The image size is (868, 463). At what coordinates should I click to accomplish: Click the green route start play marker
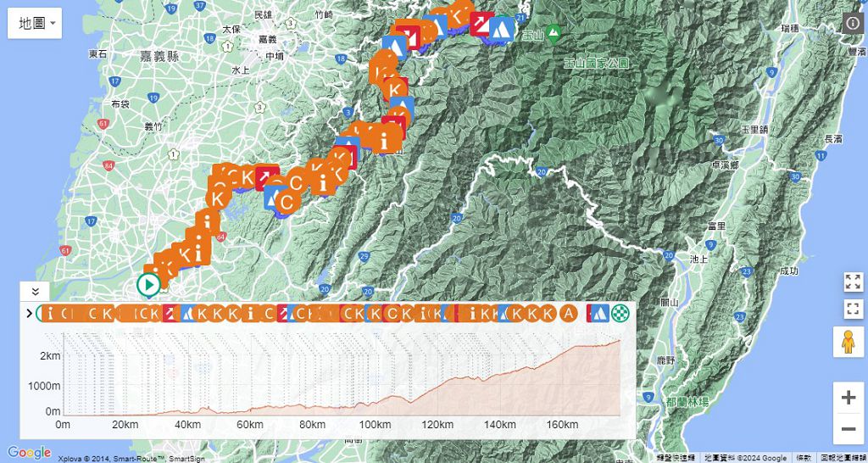click(148, 285)
